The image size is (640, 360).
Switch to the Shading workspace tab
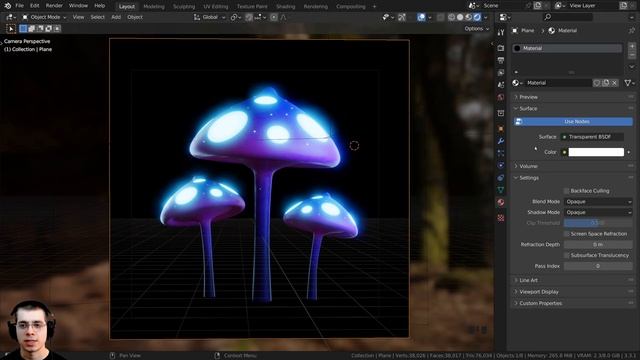pyautogui.click(x=285, y=7)
